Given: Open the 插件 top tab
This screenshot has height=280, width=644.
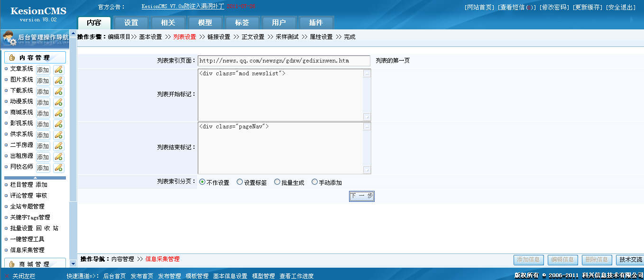Looking at the screenshot, I should (x=316, y=23).
